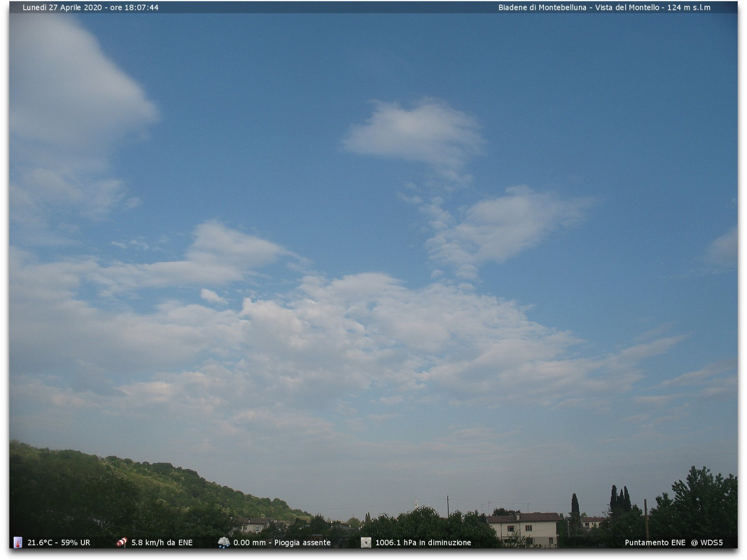This screenshot has width=747, height=560.
Task: Click the rain reading '0.00 mm - Pioggia assente'
Action: point(282,543)
